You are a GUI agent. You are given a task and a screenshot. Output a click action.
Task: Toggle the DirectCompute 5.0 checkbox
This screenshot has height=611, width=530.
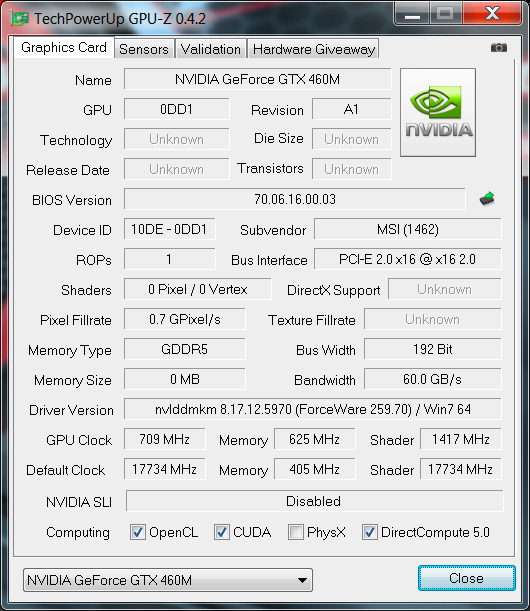pos(369,532)
